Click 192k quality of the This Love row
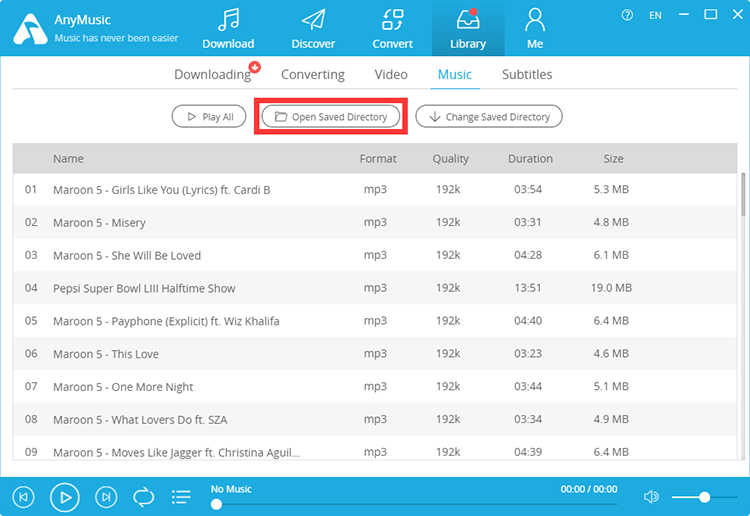Screen dimensions: 750x516 click(448, 353)
